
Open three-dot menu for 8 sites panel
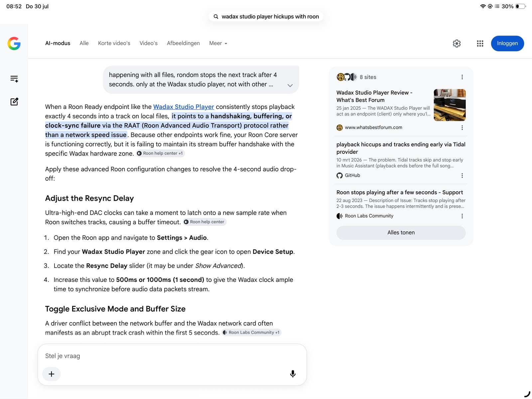462,77
